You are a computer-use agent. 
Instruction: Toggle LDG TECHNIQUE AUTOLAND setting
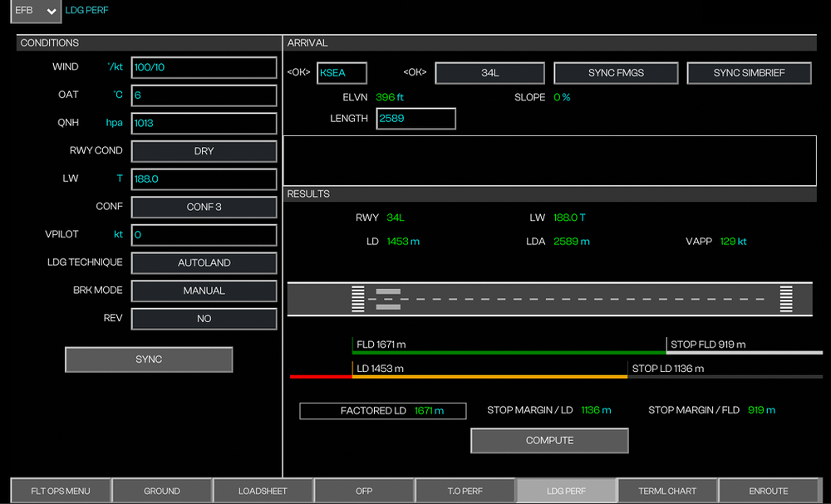pos(204,263)
